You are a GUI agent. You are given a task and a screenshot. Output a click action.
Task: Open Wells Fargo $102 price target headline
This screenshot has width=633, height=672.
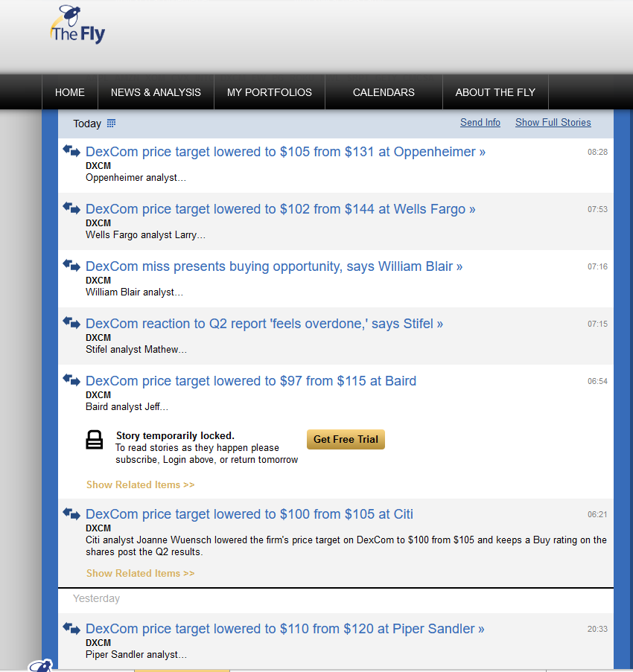point(281,209)
